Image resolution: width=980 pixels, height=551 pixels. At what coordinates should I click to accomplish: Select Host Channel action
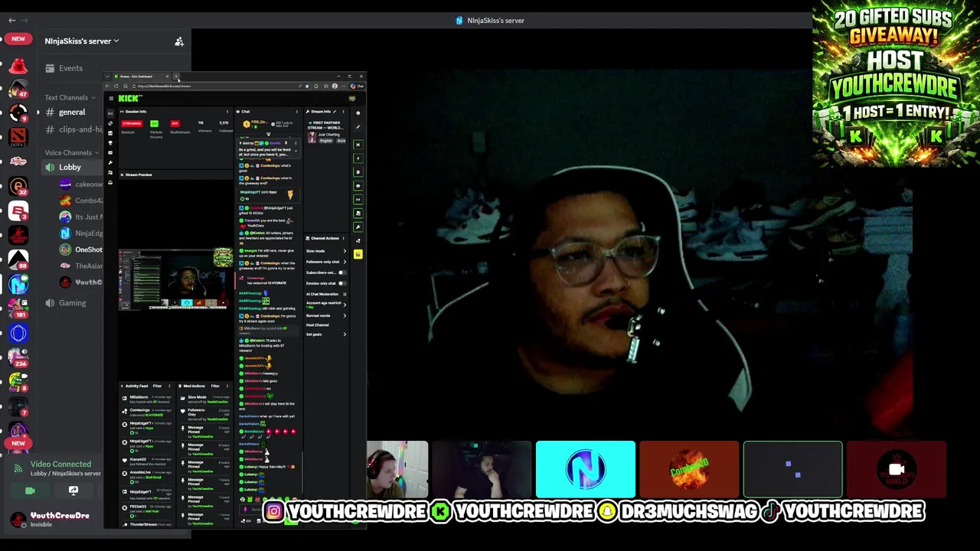point(318,325)
